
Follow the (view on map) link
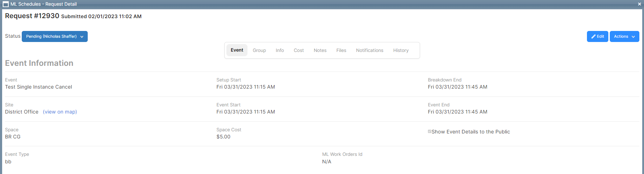click(60, 112)
